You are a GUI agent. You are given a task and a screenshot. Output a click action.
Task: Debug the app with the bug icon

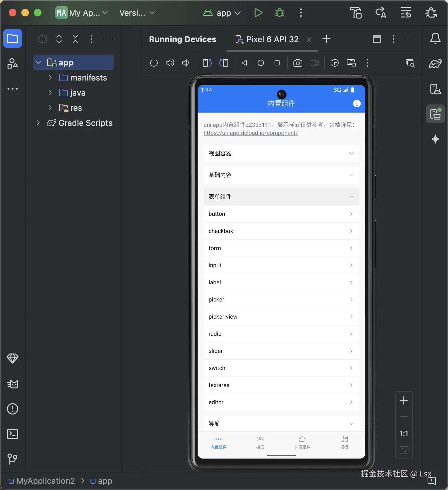pyautogui.click(x=279, y=13)
